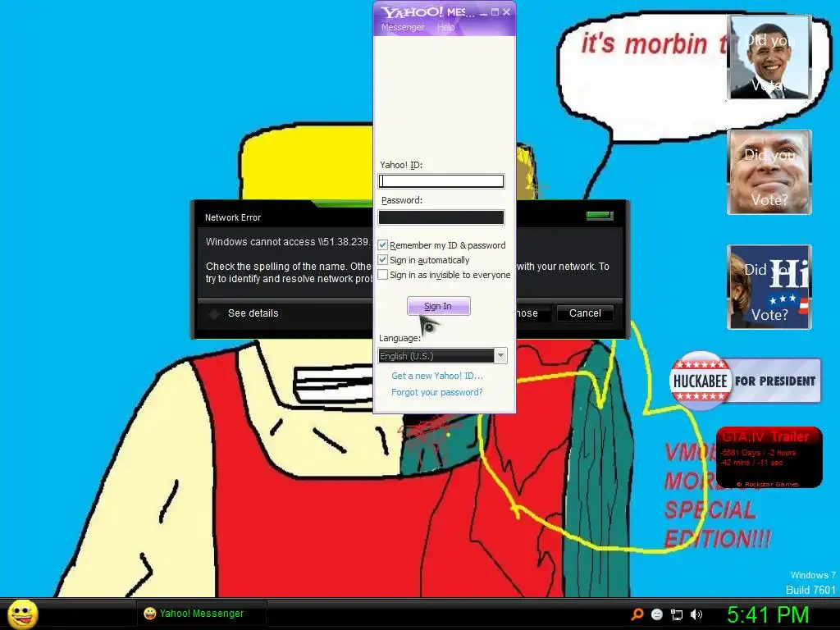The height and width of the screenshot is (630, 840).
Task: Click the Sign In button
Action: [438, 306]
